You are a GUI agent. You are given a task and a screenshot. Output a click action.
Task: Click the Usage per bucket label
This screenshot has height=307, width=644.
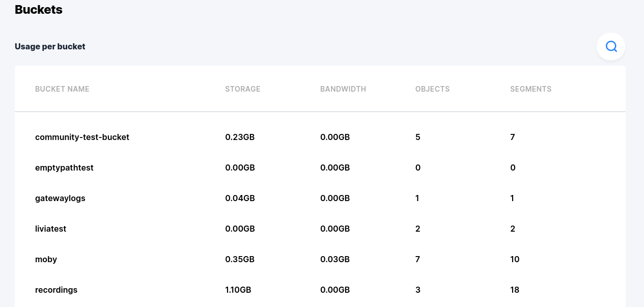(x=49, y=46)
